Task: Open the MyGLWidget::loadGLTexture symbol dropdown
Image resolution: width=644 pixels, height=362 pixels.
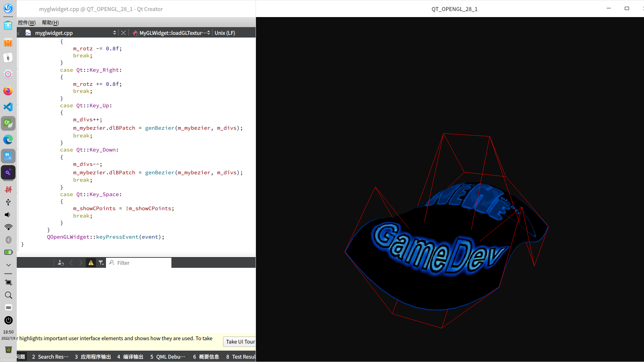Action: coord(172,33)
